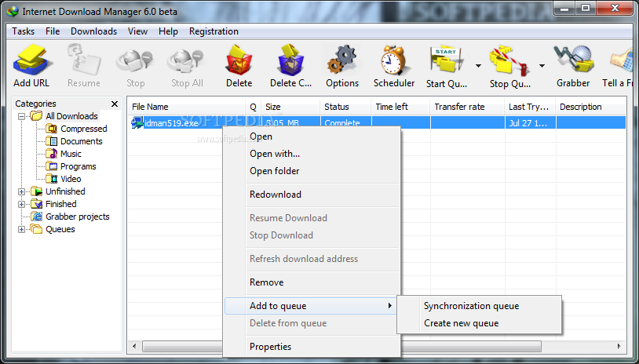
Task: Click the Video category folder icon
Action: click(51, 179)
